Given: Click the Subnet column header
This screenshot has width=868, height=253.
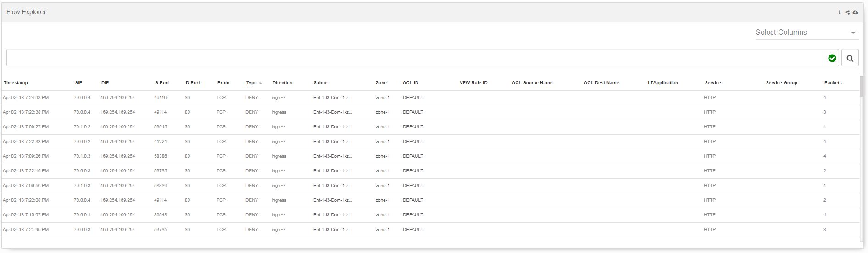Looking at the screenshot, I should click(x=321, y=83).
